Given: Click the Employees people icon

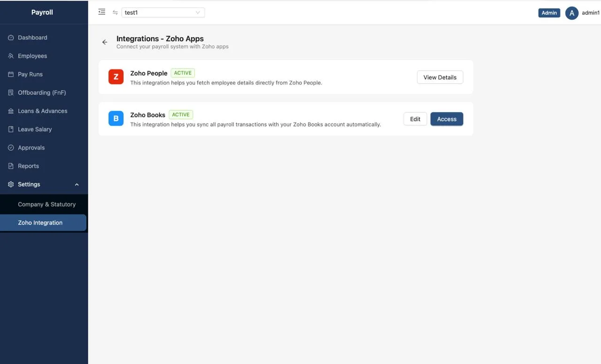Looking at the screenshot, I should click(11, 56).
